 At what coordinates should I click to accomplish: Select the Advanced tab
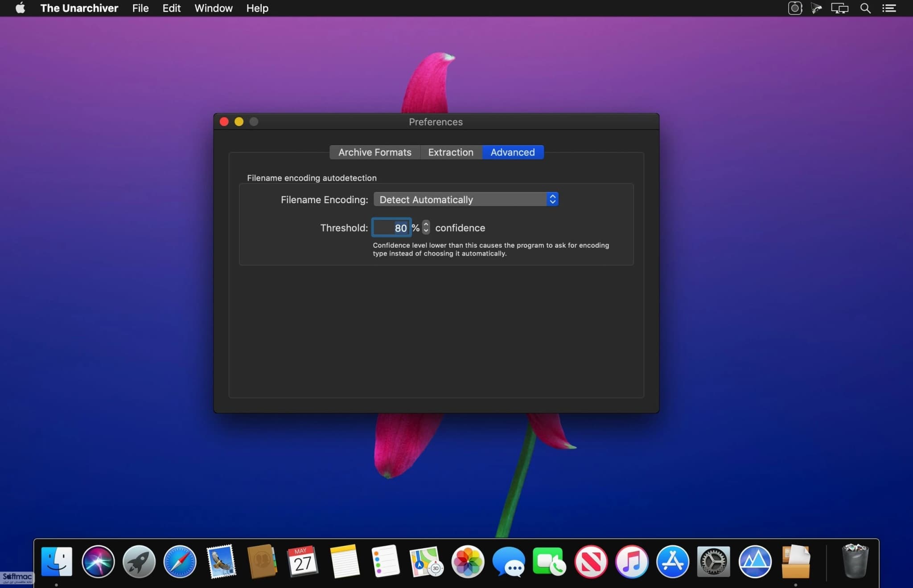[513, 152]
